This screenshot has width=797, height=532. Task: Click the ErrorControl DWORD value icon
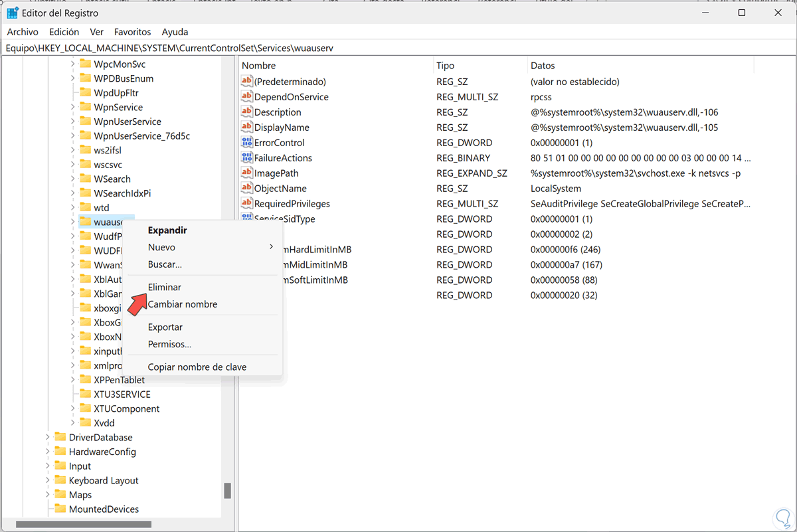pyautogui.click(x=246, y=143)
